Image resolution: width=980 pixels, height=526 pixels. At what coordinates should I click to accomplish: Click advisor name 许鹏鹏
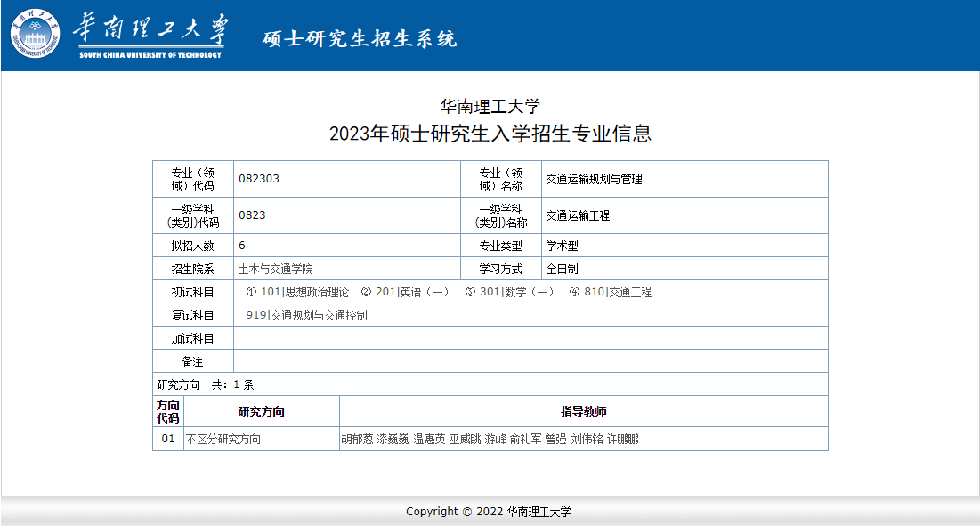622,439
